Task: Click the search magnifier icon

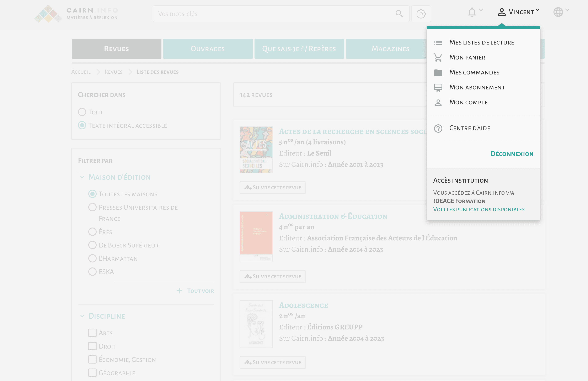Action: click(399, 14)
